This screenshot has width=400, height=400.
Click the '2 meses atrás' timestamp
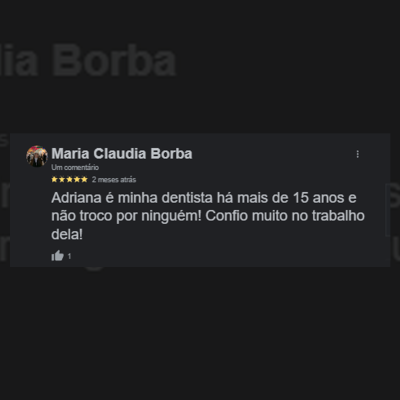114,180
